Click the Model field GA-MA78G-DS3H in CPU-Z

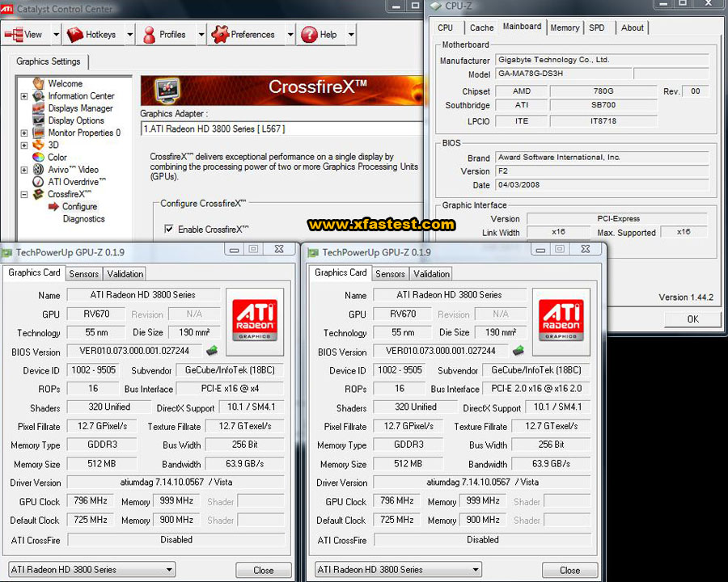point(564,74)
